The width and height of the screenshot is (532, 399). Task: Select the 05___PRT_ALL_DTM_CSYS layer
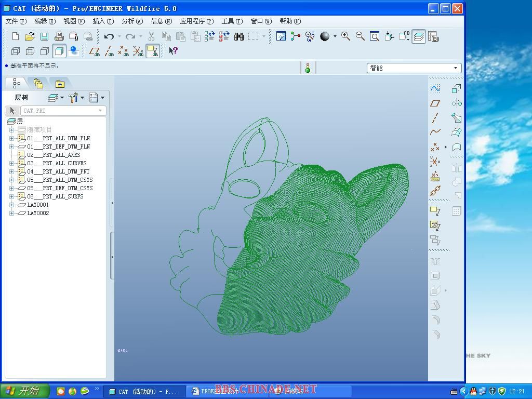(x=60, y=180)
